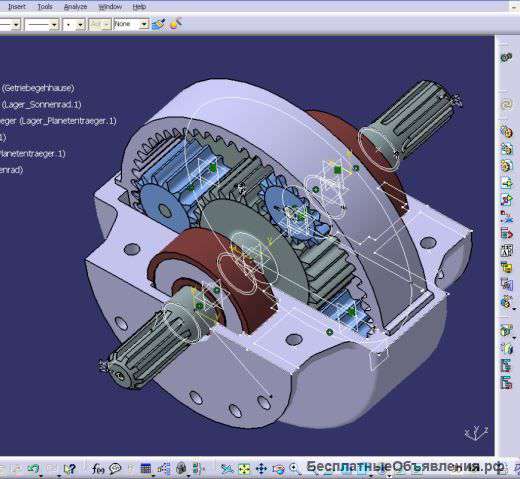The height and width of the screenshot is (479, 520).
Task: Click the Graph Tree Reordering icon
Action: pyautogui.click(x=506, y=233)
